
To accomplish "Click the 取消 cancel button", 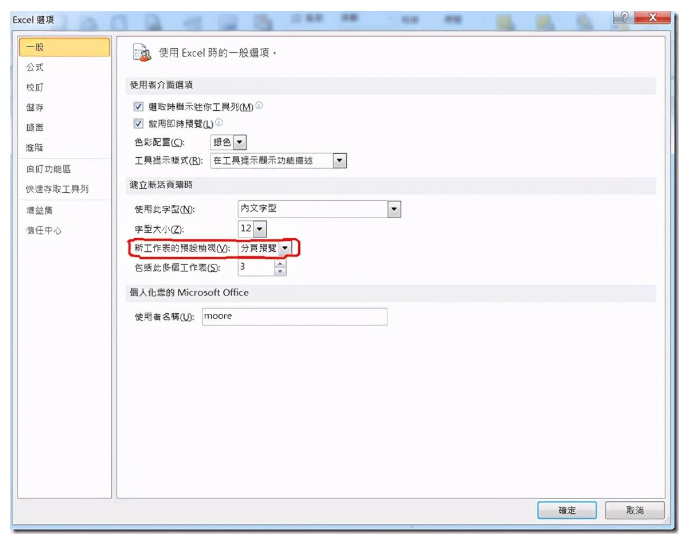I will [x=635, y=510].
